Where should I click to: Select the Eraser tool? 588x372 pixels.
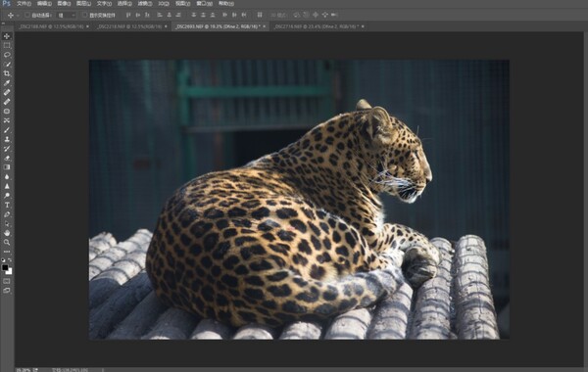[7, 158]
